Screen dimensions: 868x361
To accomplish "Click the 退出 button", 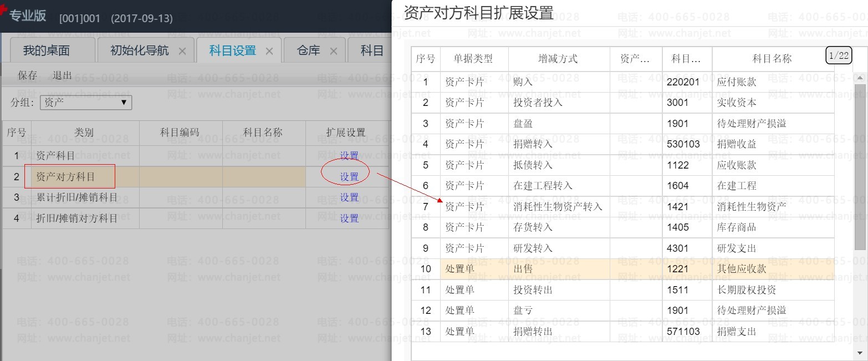I will click(62, 75).
